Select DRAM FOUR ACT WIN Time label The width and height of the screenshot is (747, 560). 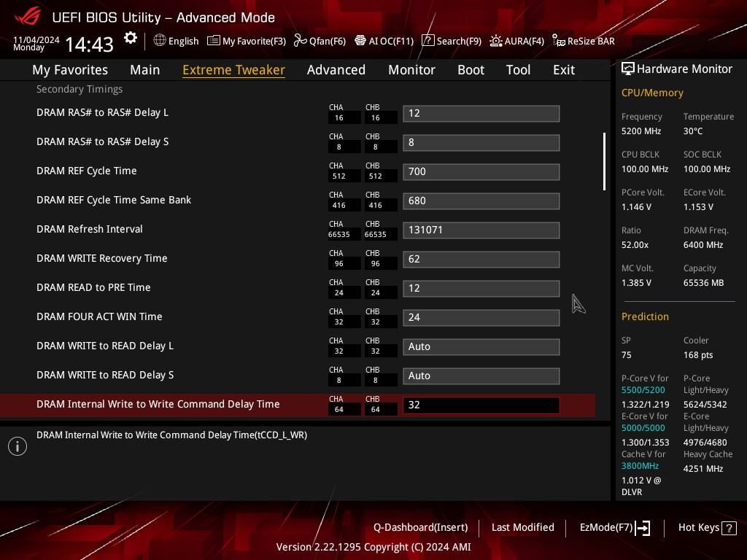[99, 316]
